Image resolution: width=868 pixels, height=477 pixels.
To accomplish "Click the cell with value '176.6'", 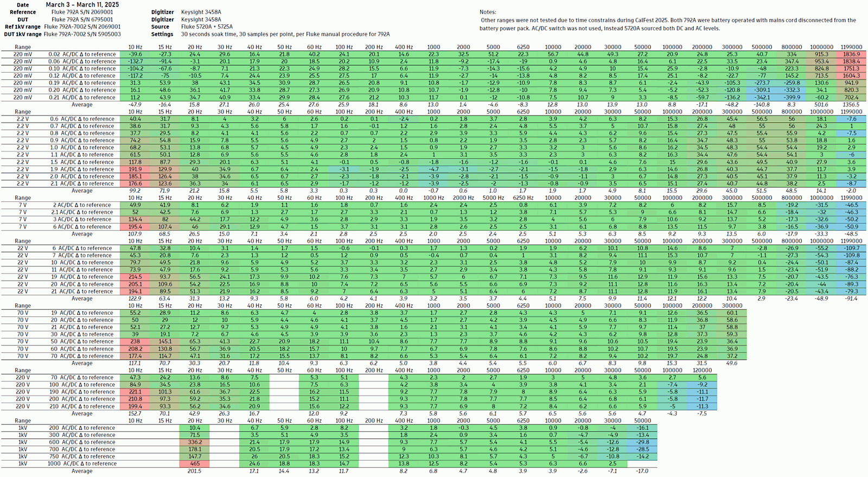I will pyautogui.click(x=135, y=183).
